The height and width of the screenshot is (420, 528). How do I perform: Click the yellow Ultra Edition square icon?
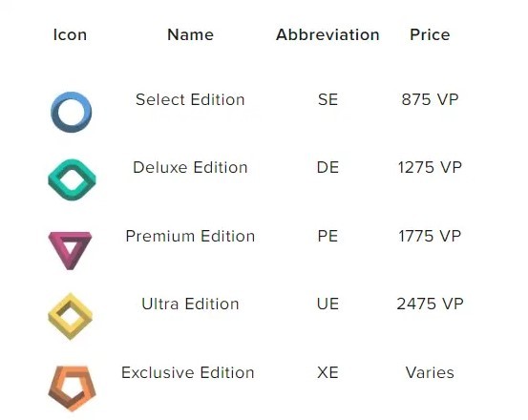click(70, 316)
